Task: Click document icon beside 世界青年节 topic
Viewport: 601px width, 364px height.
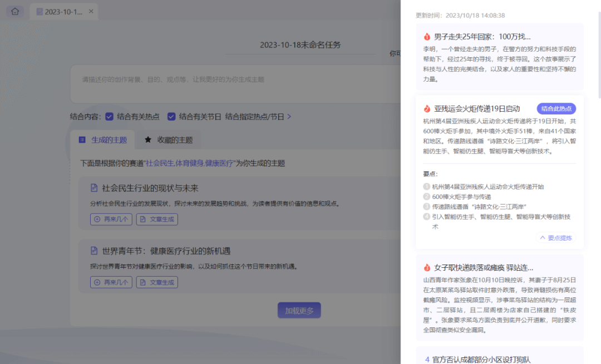Action: coord(94,251)
